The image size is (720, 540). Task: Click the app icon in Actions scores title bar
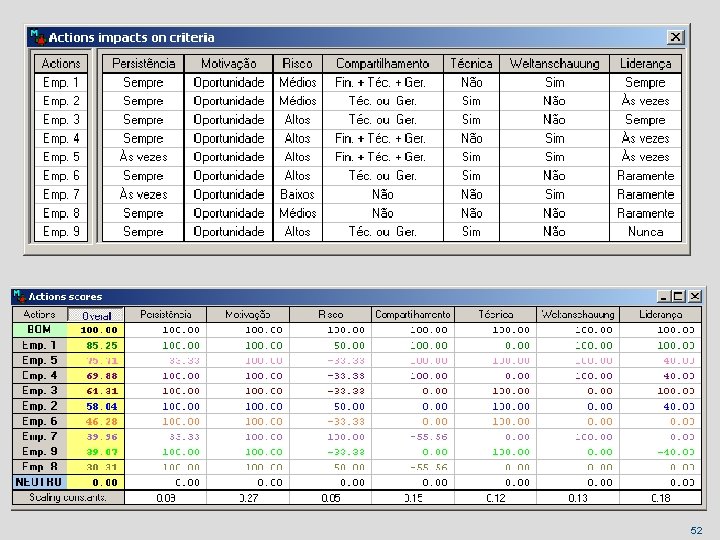[19, 296]
